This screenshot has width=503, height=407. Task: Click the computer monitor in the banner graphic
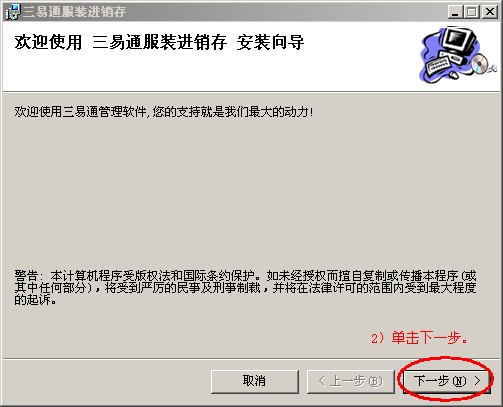pos(457,42)
